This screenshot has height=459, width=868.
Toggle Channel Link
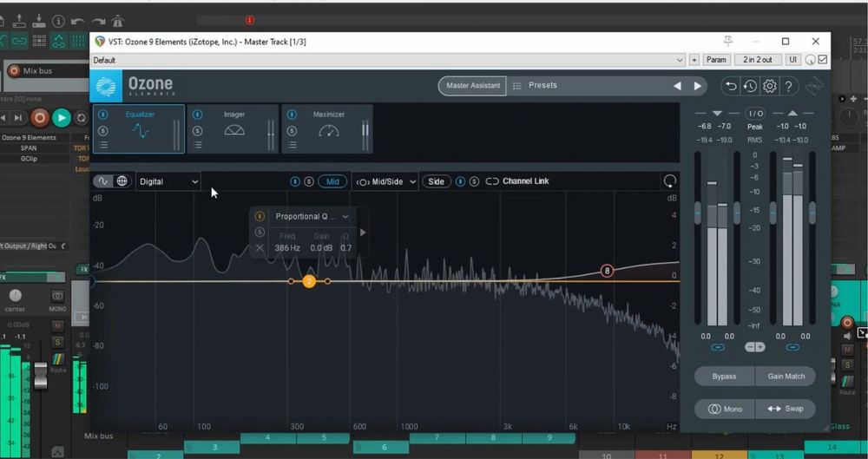517,181
